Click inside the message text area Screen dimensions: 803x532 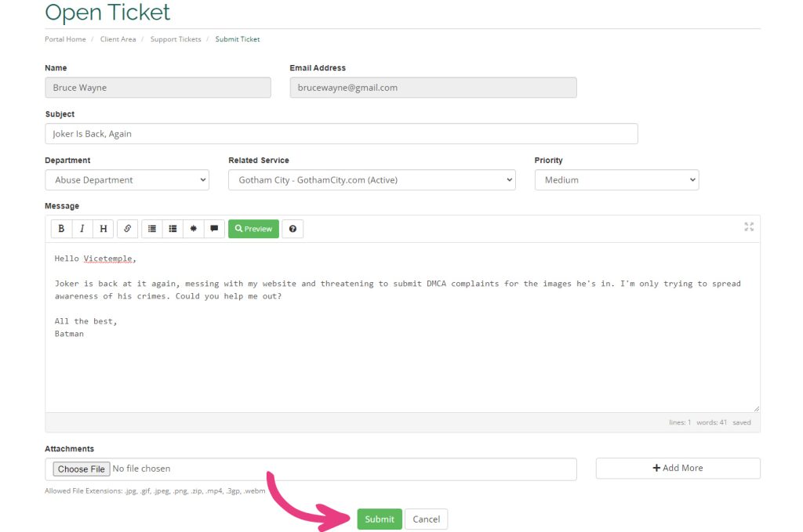click(402, 328)
